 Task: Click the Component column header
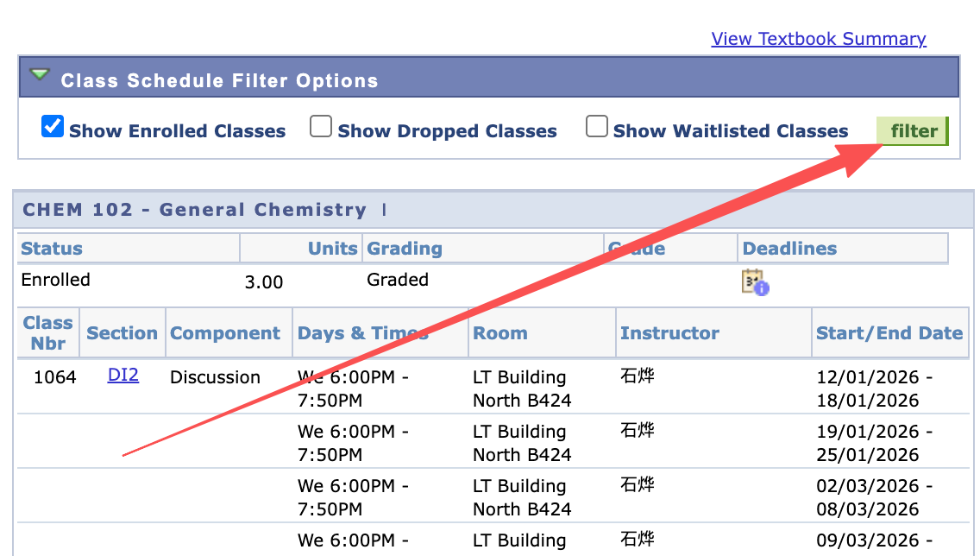click(x=225, y=333)
